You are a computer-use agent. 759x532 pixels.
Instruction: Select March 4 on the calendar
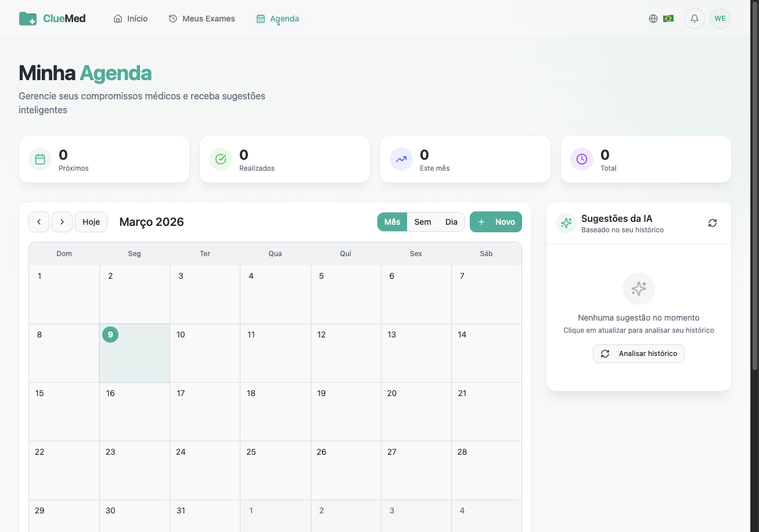tap(275, 294)
